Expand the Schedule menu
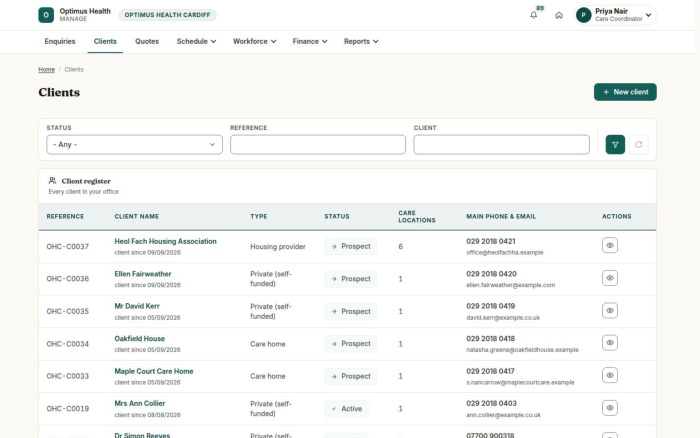Screen dimensions: 700x438 click(196, 41)
